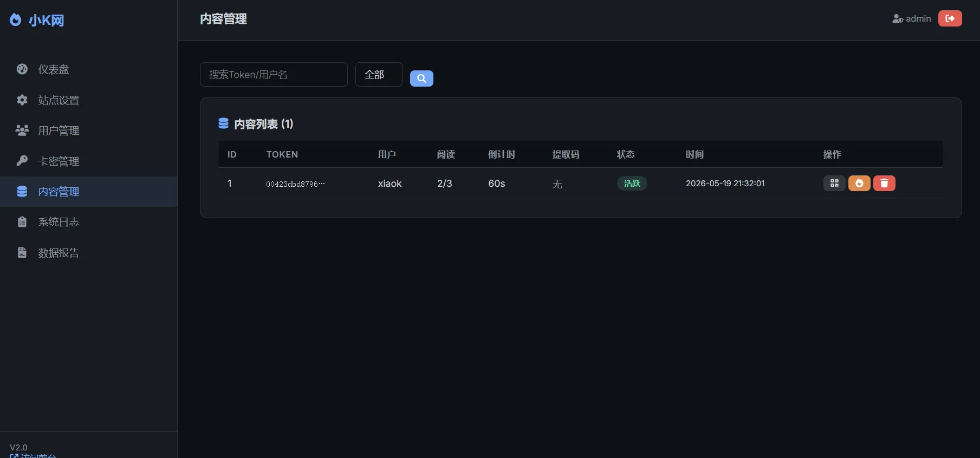The image size is (980, 458).
Task: Click the users group icon
Action: 22,130
